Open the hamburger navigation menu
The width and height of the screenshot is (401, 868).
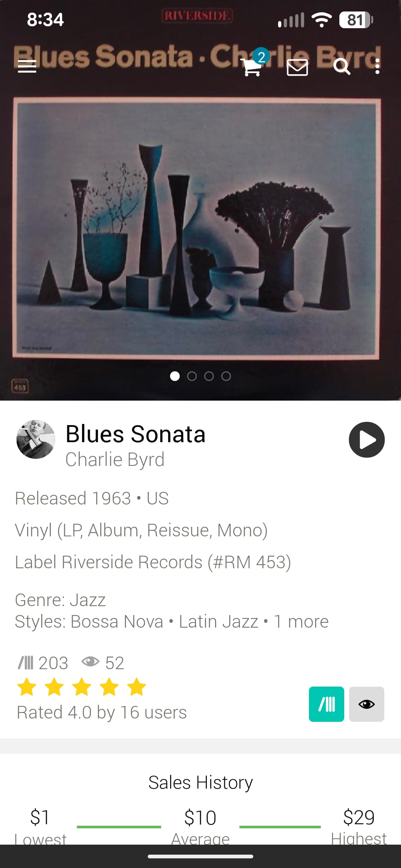click(x=27, y=66)
